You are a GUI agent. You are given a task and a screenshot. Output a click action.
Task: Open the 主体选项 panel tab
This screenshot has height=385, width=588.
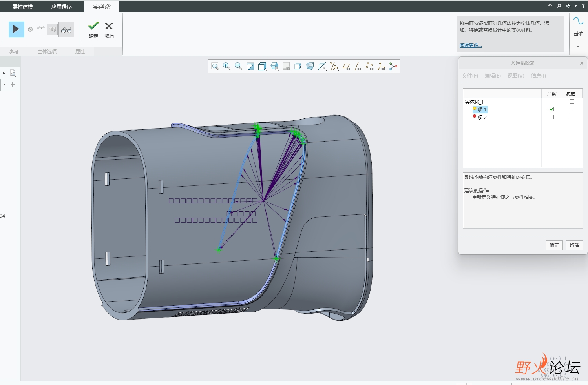click(47, 51)
